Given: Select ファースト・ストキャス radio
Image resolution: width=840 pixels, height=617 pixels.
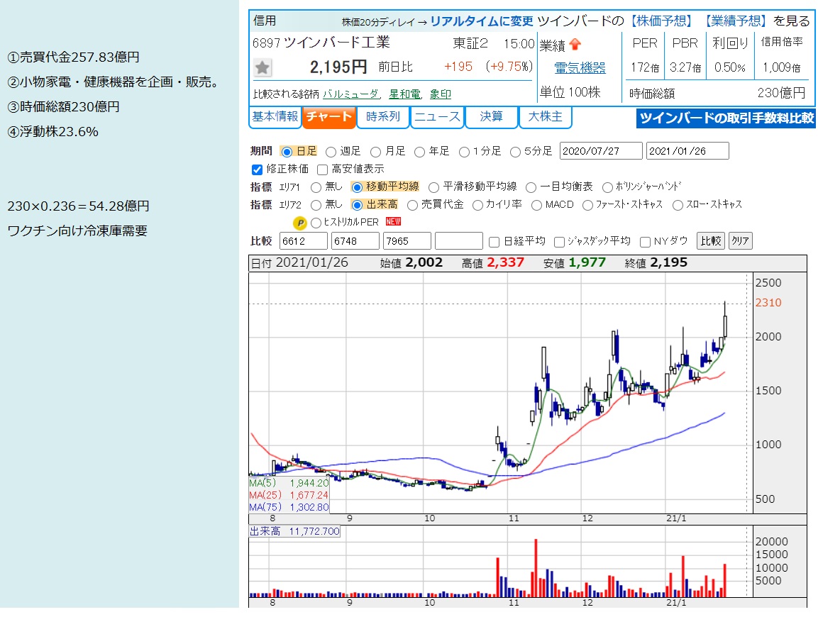Looking at the screenshot, I should [x=587, y=205].
